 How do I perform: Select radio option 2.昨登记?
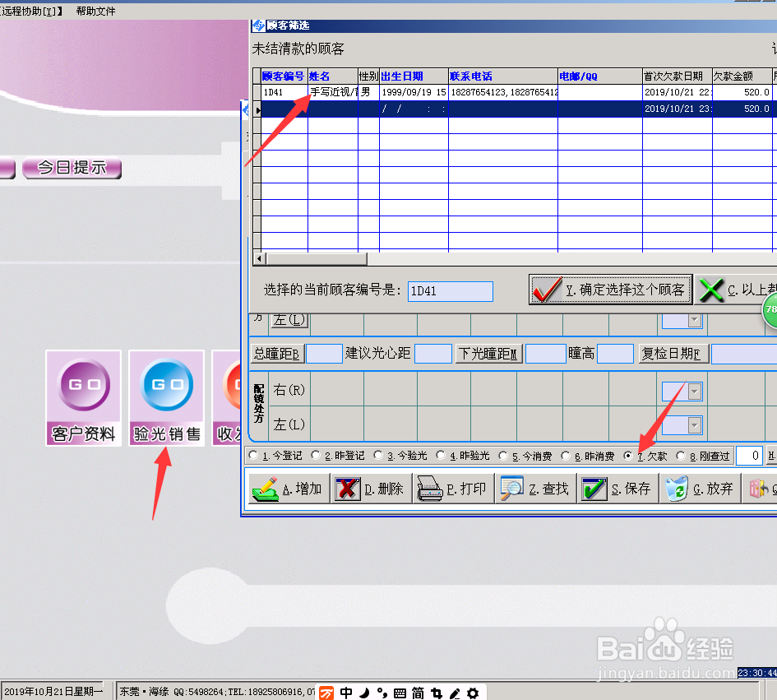[316, 455]
